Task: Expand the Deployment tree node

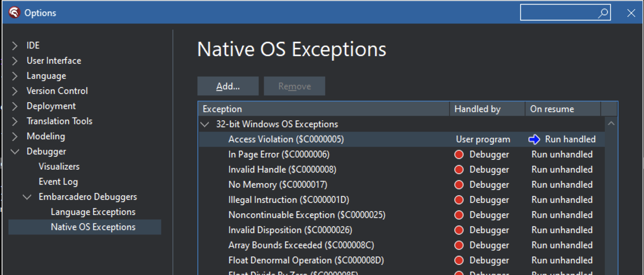Action: coord(15,106)
